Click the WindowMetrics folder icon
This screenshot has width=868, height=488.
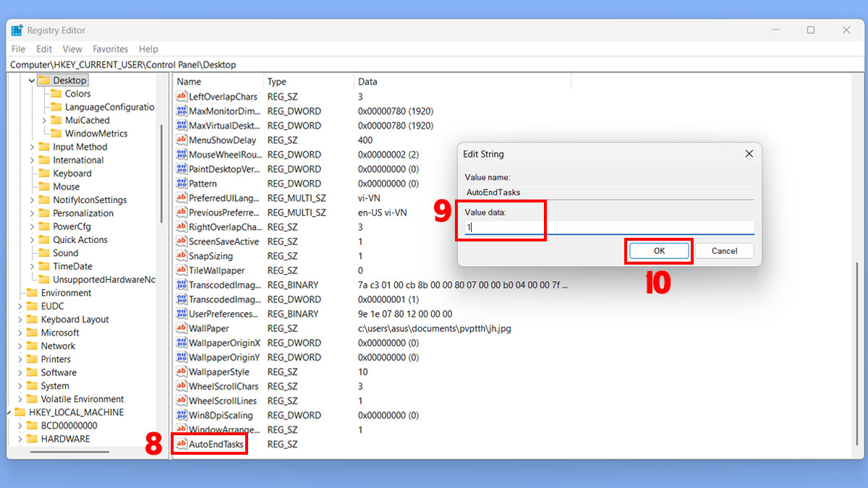click(x=56, y=134)
